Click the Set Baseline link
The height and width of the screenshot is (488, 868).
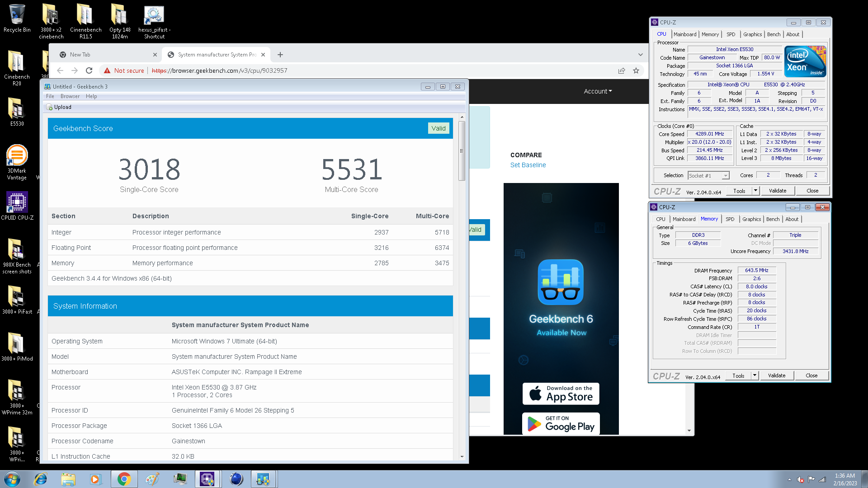(x=528, y=165)
